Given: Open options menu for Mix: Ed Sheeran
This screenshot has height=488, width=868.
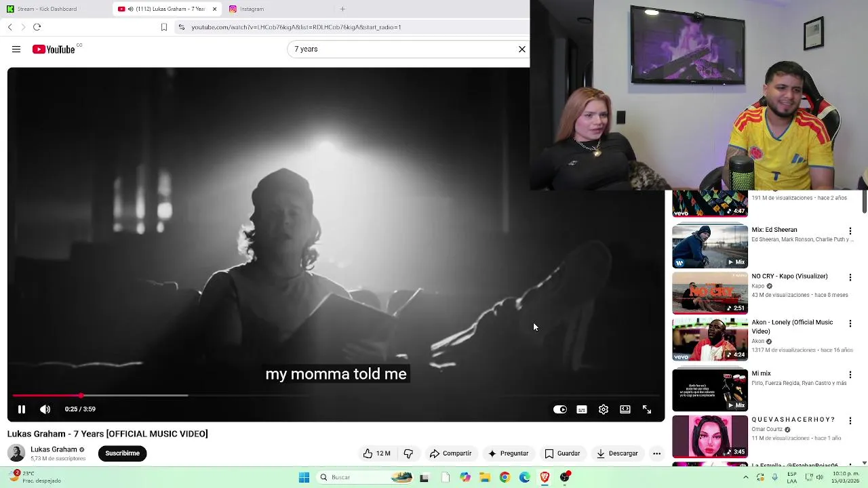Looking at the screenshot, I should click(x=850, y=231).
